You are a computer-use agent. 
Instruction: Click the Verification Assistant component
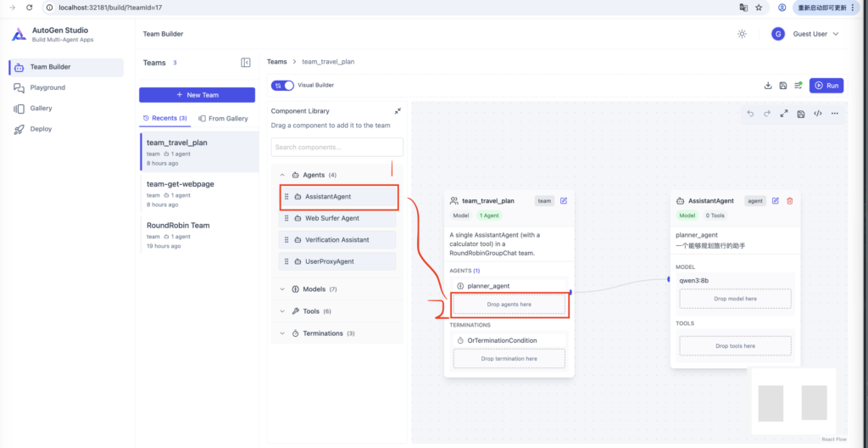[x=337, y=240]
